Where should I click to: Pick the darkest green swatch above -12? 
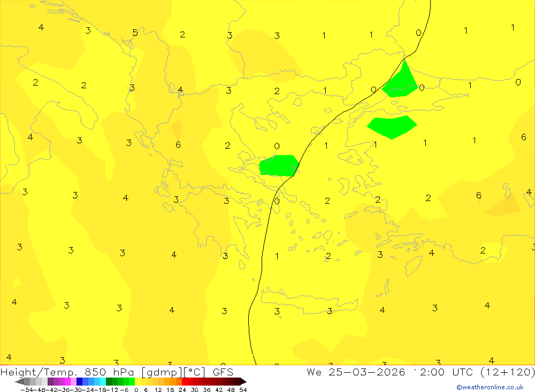click(109, 382)
